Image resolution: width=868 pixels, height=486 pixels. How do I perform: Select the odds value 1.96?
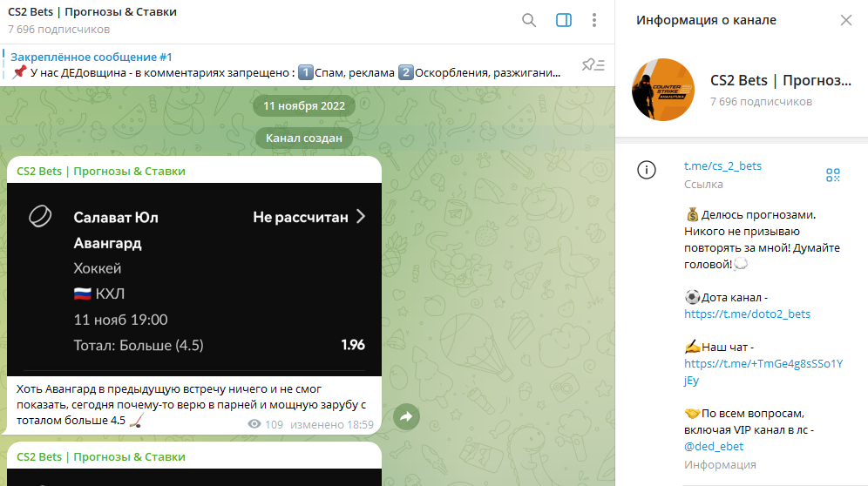[353, 345]
